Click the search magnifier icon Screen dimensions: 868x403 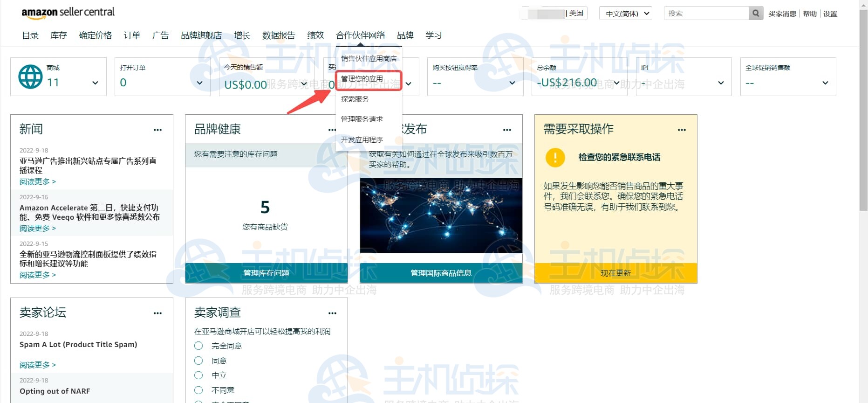coord(756,14)
